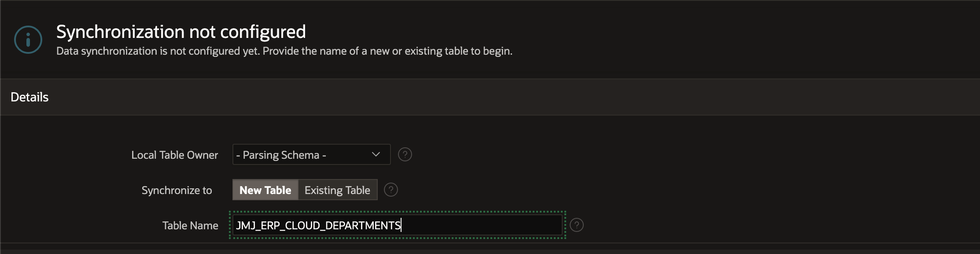Click the Synchronization not configured heading
980x254 pixels.
tap(181, 31)
